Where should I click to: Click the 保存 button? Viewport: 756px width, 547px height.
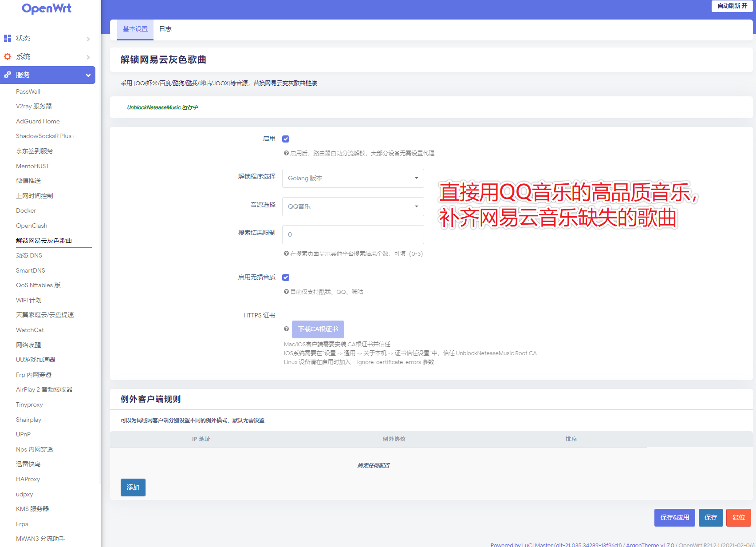[711, 518]
